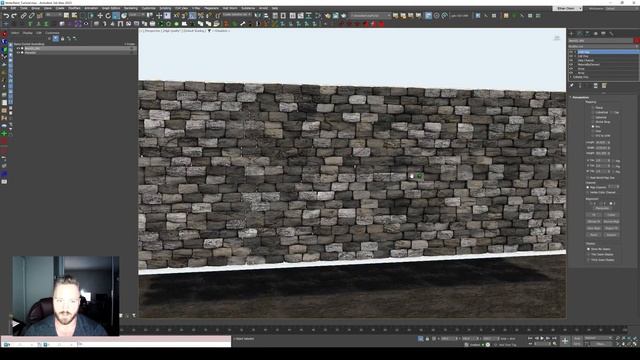Open the Modifiers menu
640x360 pixels.
coord(74,8)
